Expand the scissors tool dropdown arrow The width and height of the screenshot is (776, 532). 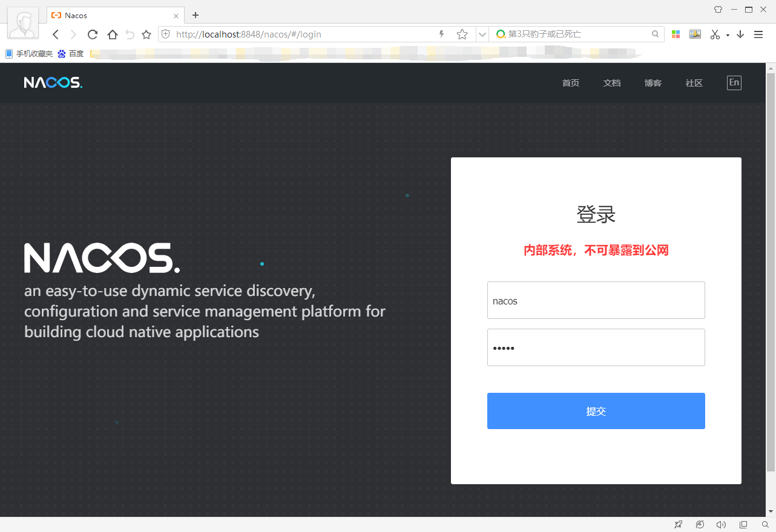click(728, 35)
